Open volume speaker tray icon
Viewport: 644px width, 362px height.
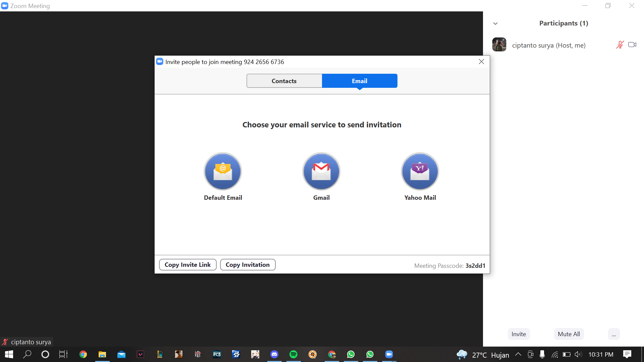tap(578, 354)
